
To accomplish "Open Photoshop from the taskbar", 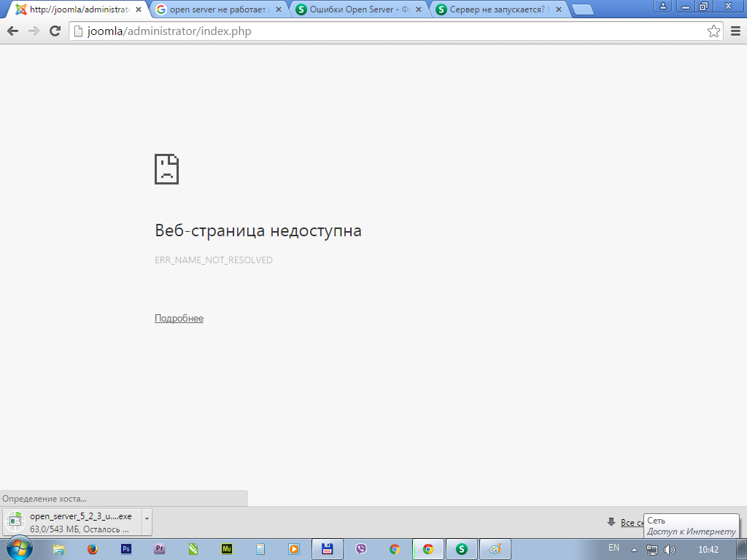I will [125, 549].
